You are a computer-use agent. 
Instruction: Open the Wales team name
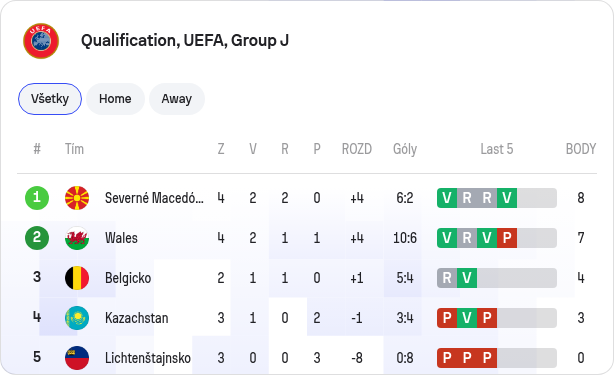121,238
